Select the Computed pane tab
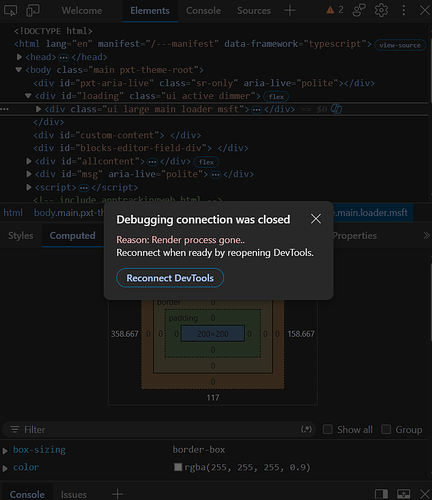Viewport: 432px width, 500px height. point(72,236)
